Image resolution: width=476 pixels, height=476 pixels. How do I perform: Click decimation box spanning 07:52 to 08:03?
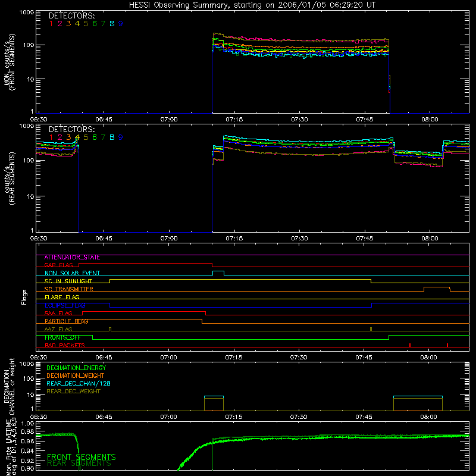coord(418,403)
